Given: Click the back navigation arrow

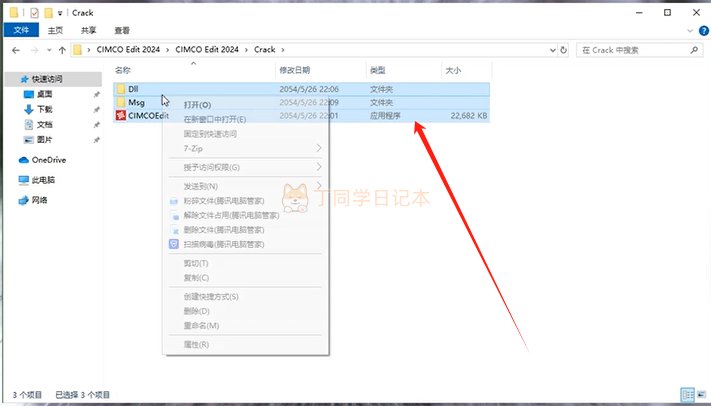Looking at the screenshot, I should [16, 50].
